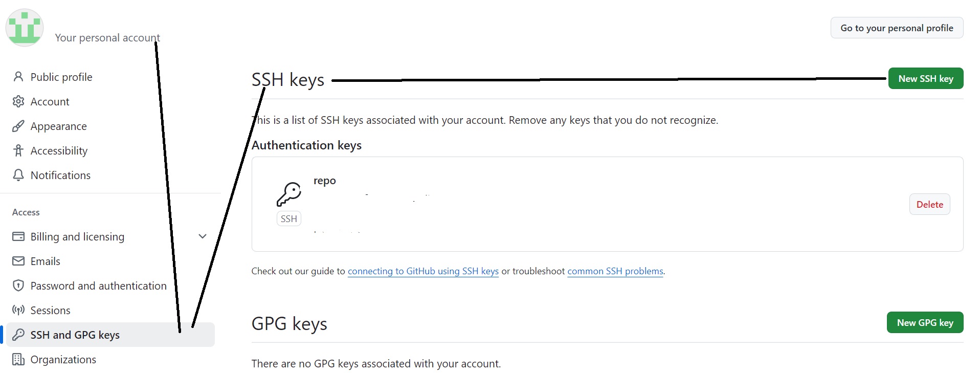Open common SSH problems link

(x=615, y=271)
